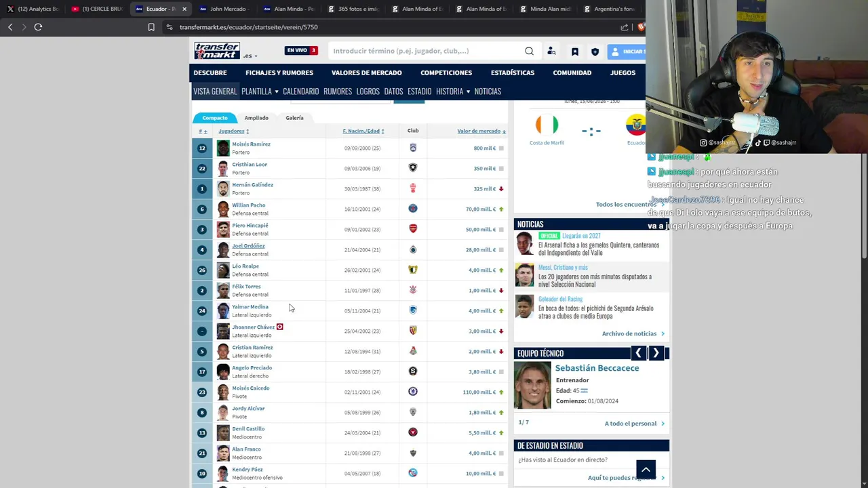Click Angelo Preciado's club crest icon
Image resolution: width=868 pixels, height=488 pixels.
[x=413, y=371]
